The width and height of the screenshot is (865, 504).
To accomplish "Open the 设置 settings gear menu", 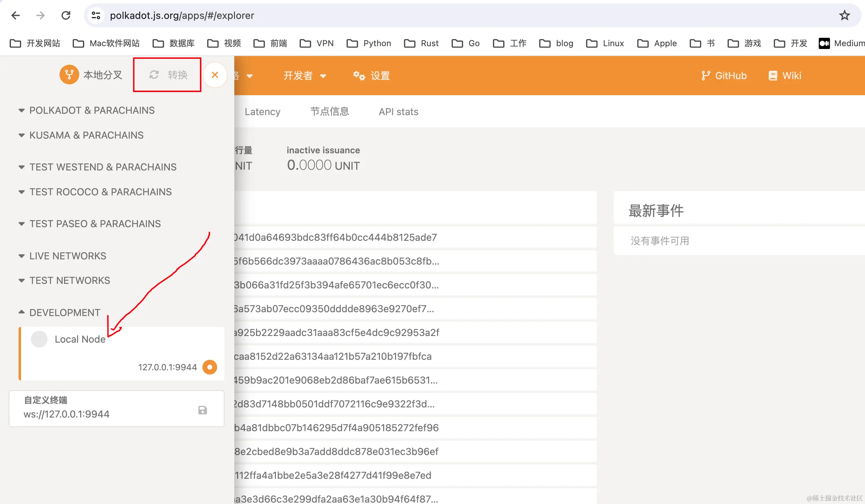I will click(372, 76).
